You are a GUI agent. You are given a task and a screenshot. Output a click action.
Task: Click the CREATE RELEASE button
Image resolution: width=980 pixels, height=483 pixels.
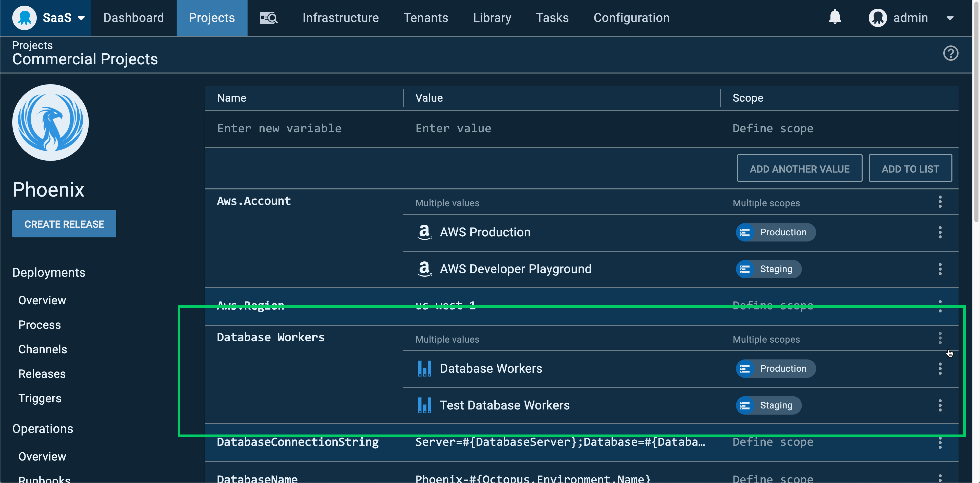coord(64,224)
